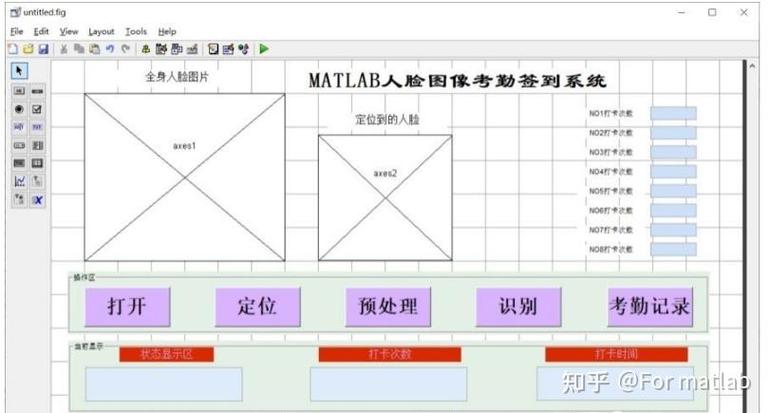
Task: Select the 定位 push button
Action: [x=258, y=307]
